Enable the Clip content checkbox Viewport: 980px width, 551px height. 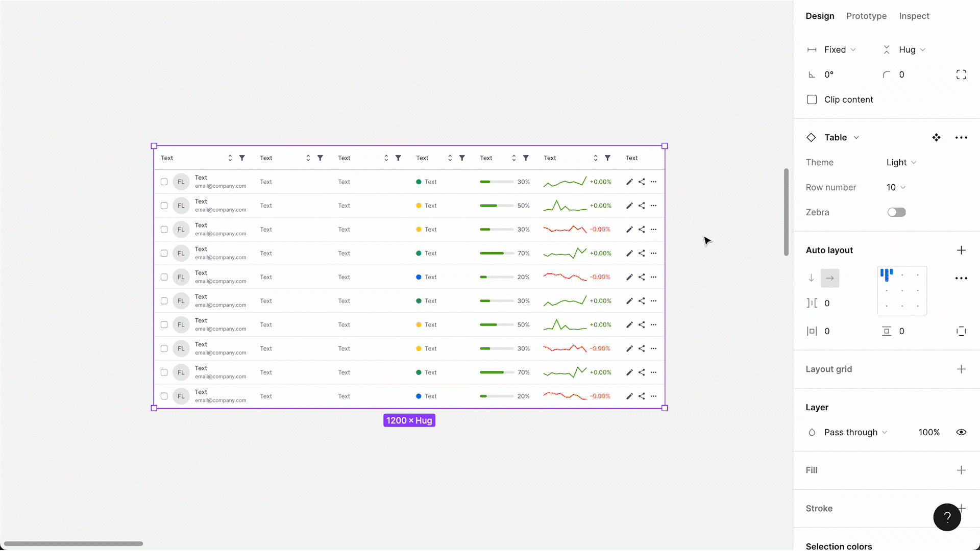[x=812, y=99]
